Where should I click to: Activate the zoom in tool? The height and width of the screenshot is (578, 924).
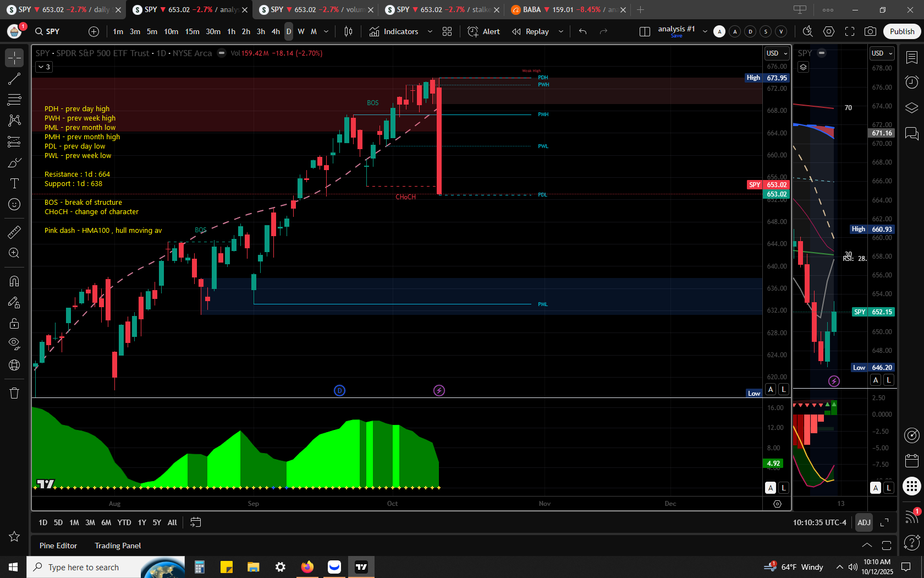(x=14, y=253)
